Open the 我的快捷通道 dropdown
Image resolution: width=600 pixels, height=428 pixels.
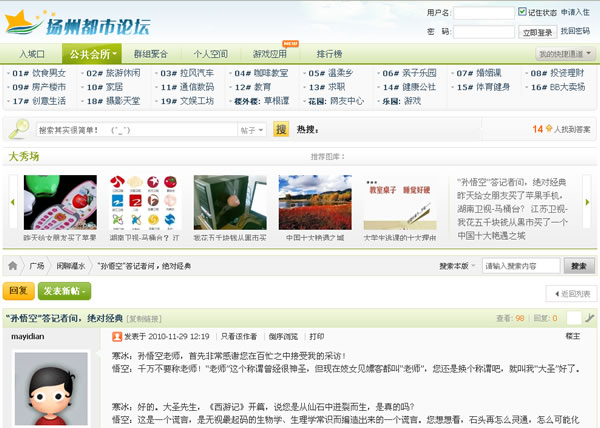(565, 54)
